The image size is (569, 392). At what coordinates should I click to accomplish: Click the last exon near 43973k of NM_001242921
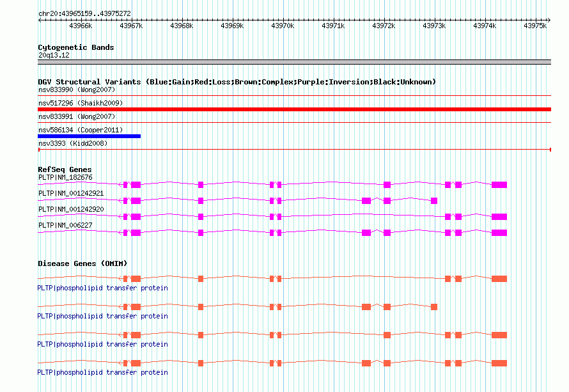click(434, 201)
